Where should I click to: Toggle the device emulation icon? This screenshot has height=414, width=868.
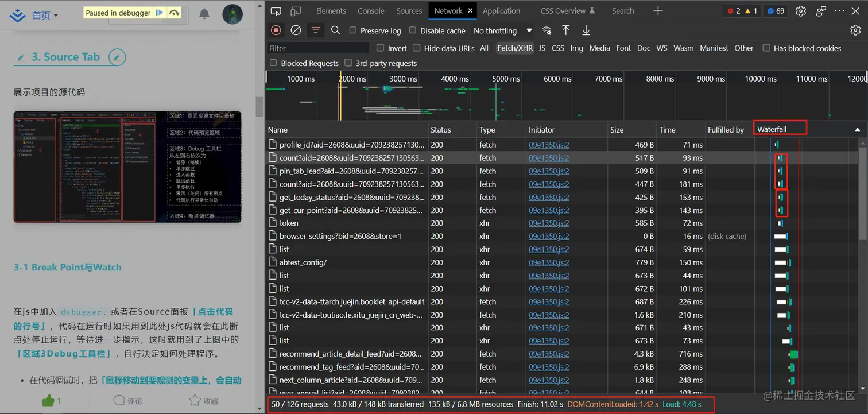coord(296,11)
